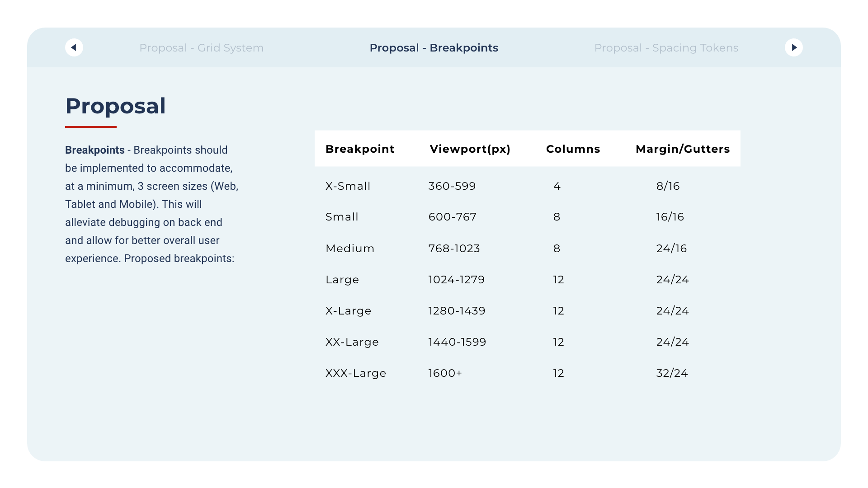Viewport: 868px width, 488px height.
Task: Select the Small breakpoint cell
Action: pyautogui.click(x=342, y=217)
